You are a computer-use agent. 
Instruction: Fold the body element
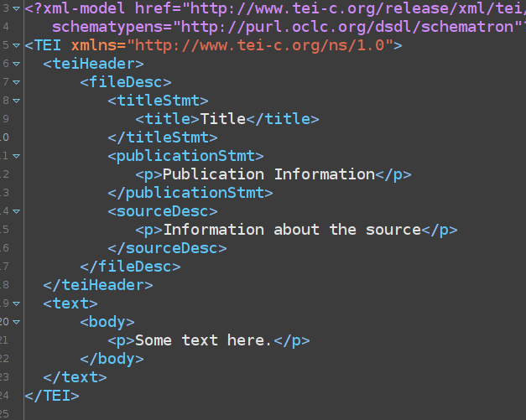(x=18, y=322)
